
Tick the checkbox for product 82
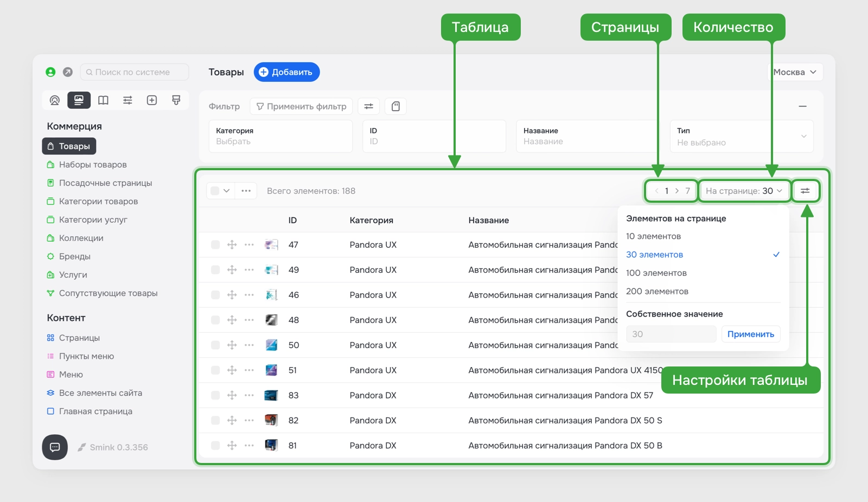(x=215, y=421)
